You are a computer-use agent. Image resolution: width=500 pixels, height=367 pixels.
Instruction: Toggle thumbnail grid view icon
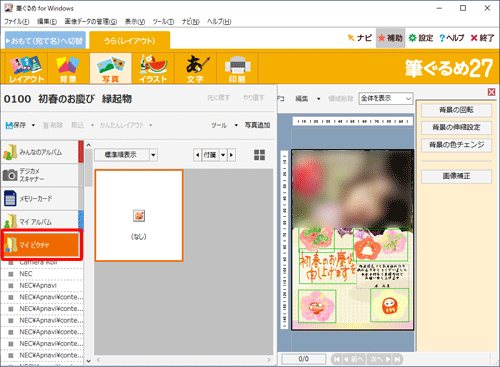(x=259, y=155)
